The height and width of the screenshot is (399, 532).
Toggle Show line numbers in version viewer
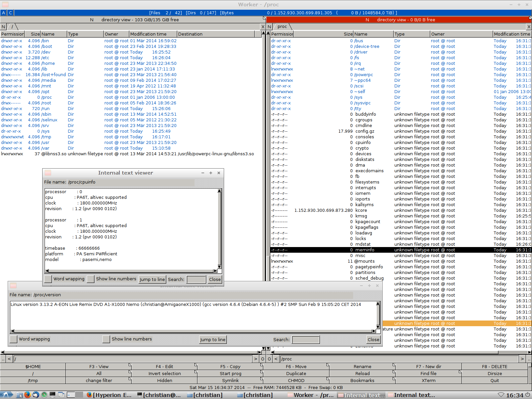106,339
